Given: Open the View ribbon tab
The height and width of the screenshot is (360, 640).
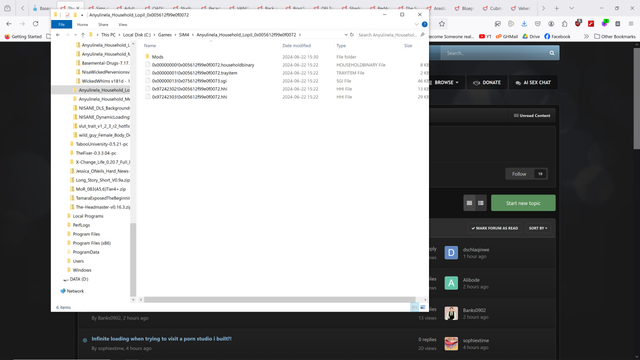Looking at the screenshot, I should [x=122, y=24].
